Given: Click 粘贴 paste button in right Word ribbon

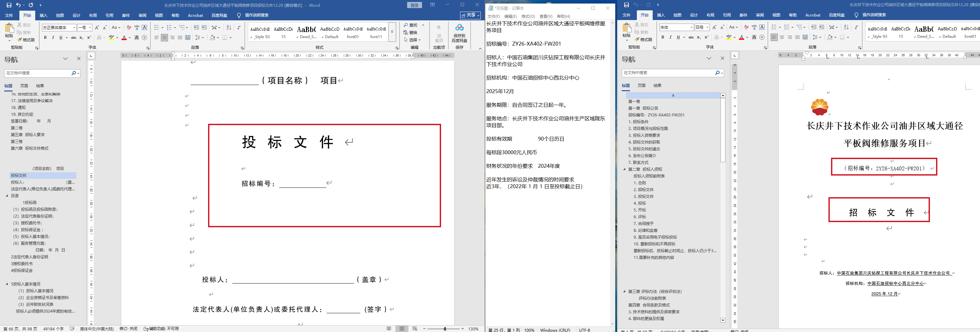Looking at the screenshot, I should (x=626, y=32).
